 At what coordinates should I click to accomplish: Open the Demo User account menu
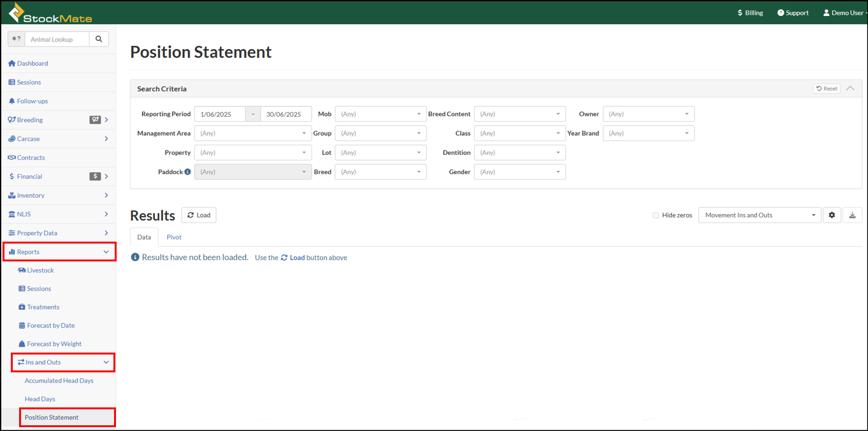pyautogui.click(x=843, y=13)
